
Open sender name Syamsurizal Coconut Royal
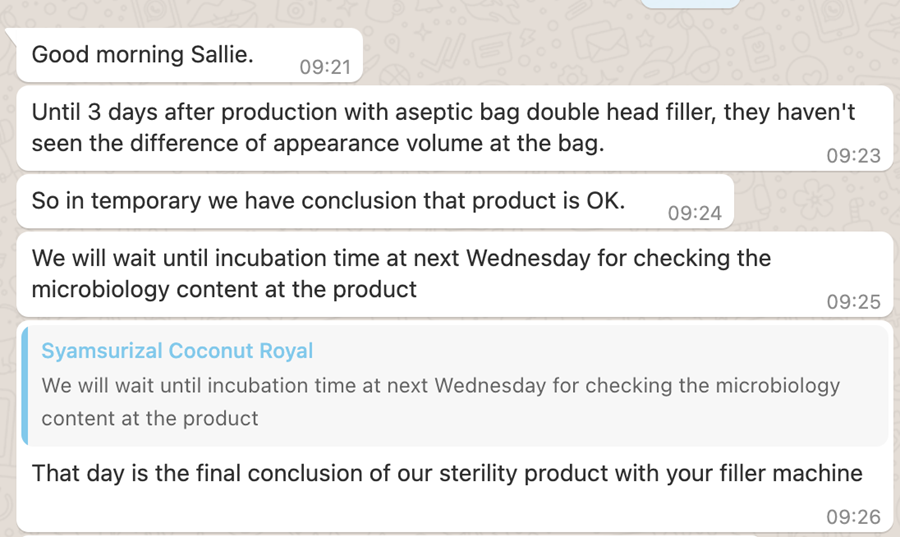[x=177, y=351]
